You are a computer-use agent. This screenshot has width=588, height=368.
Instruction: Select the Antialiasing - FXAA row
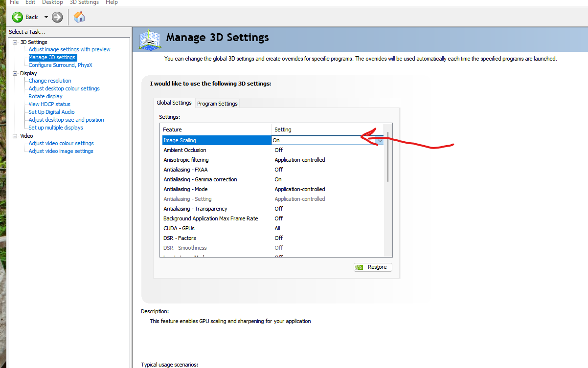[273, 170]
